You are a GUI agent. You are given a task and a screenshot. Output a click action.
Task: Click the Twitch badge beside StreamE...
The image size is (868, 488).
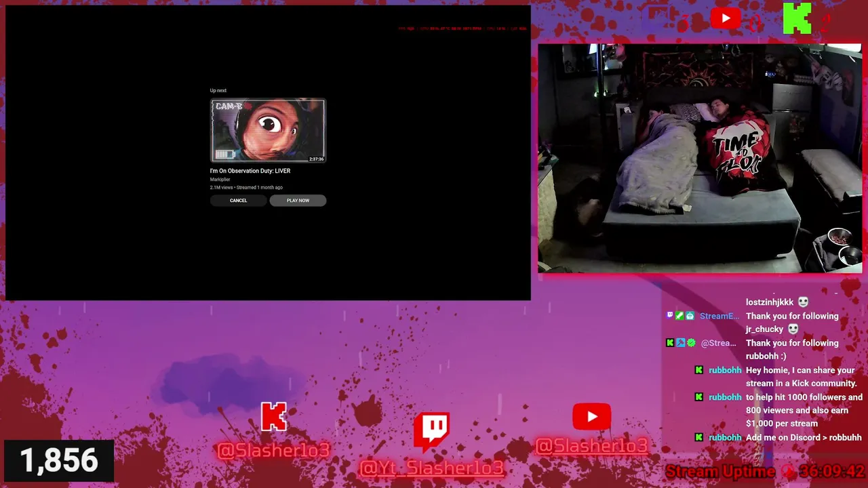tap(670, 316)
